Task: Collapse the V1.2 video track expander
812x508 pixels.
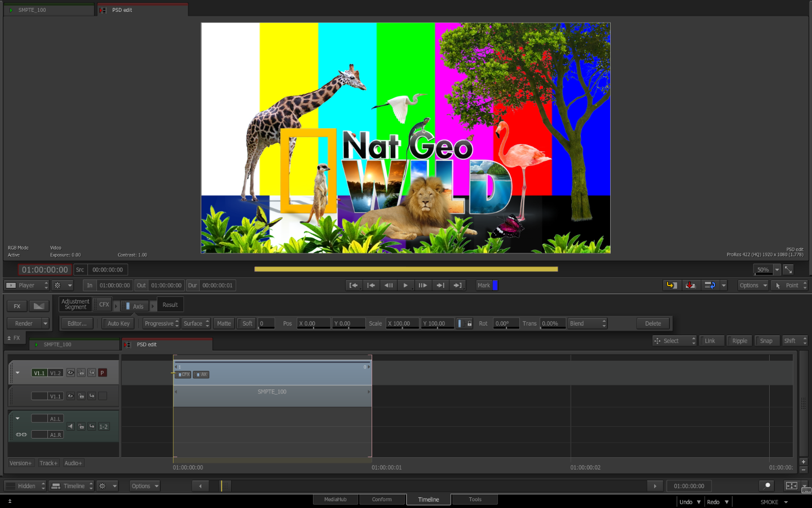Action: 18,373
